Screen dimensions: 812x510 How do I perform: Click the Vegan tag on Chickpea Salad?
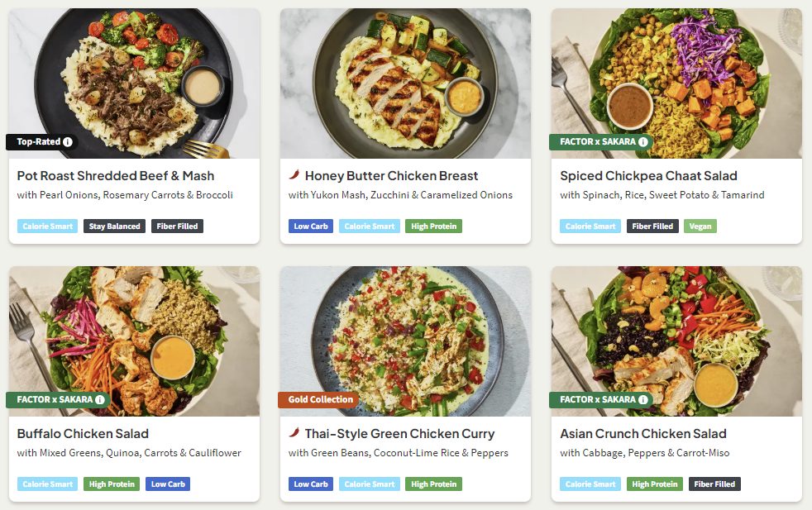point(700,226)
